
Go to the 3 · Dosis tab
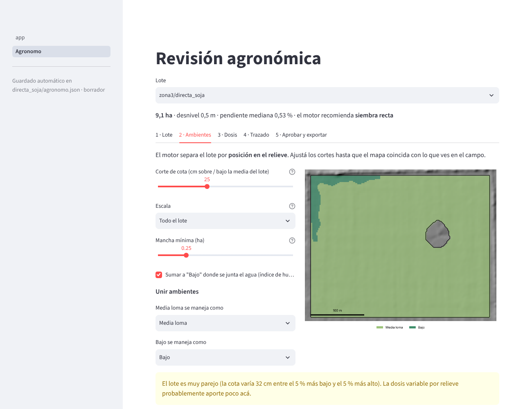[228, 135]
